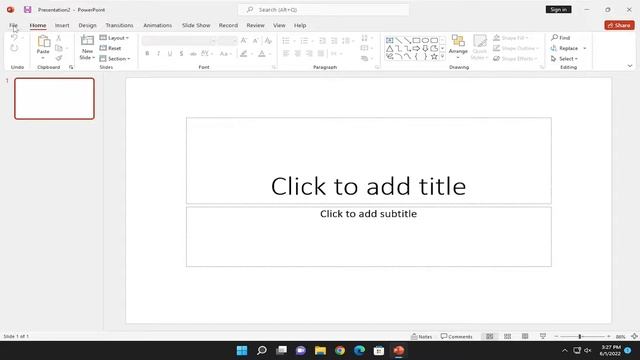The height and width of the screenshot is (360, 640).
Task: Open Windows Start menu
Action: (242, 350)
